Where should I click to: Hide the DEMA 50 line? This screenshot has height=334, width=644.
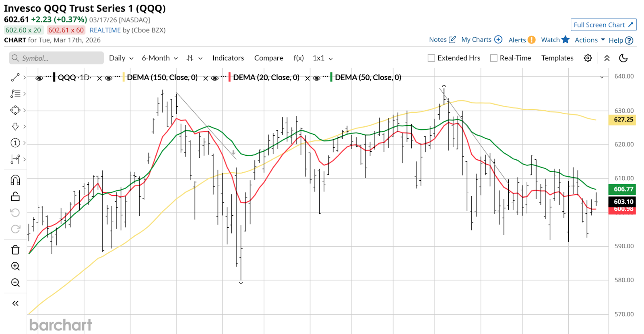316,78
